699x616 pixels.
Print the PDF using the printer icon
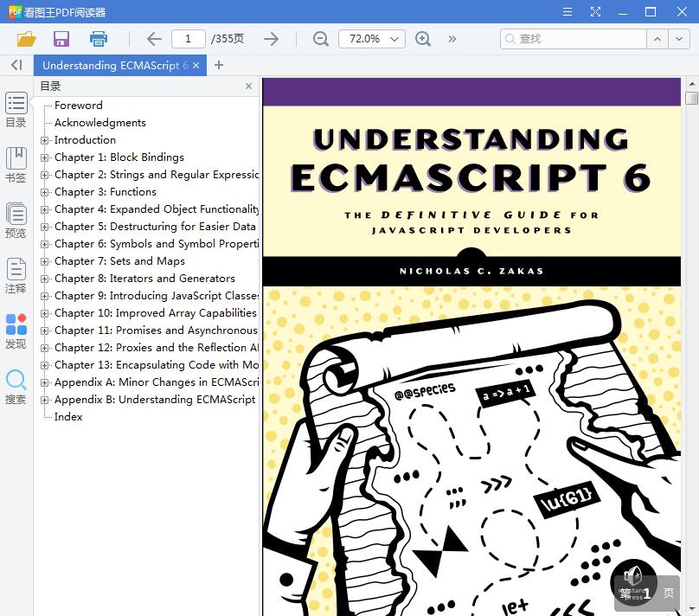[98, 39]
